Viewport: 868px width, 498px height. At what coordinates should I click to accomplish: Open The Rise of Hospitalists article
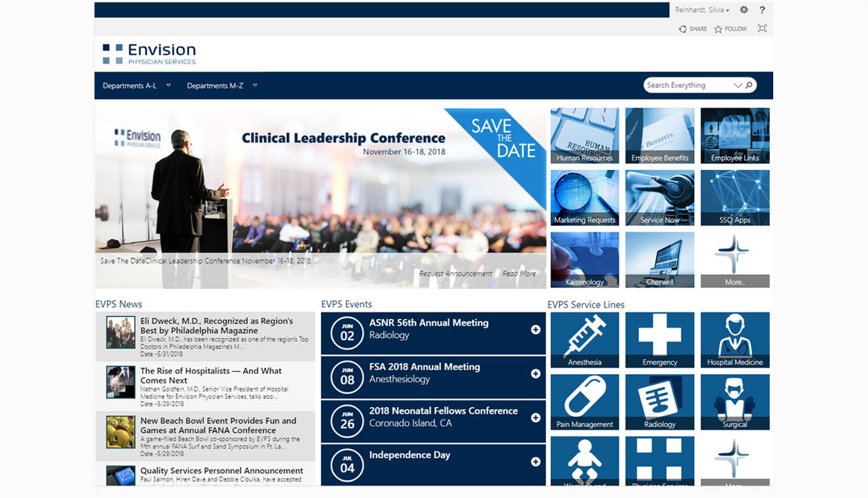pos(211,375)
